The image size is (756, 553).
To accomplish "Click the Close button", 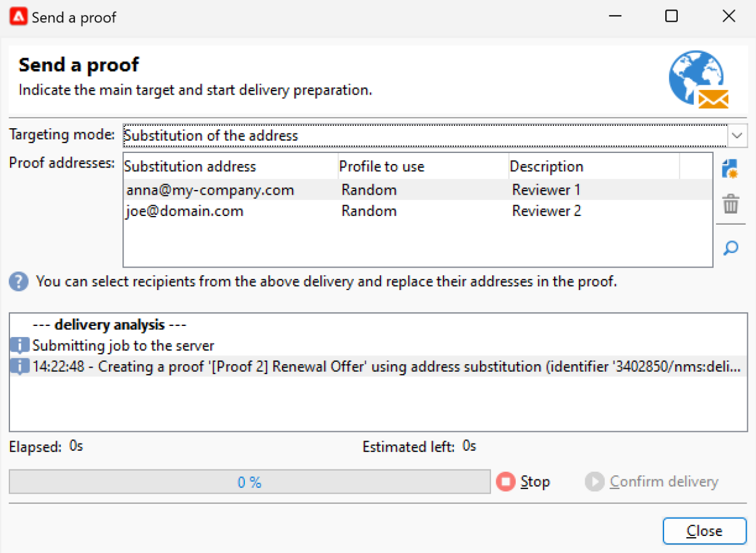I will click(x=704, y=531).
